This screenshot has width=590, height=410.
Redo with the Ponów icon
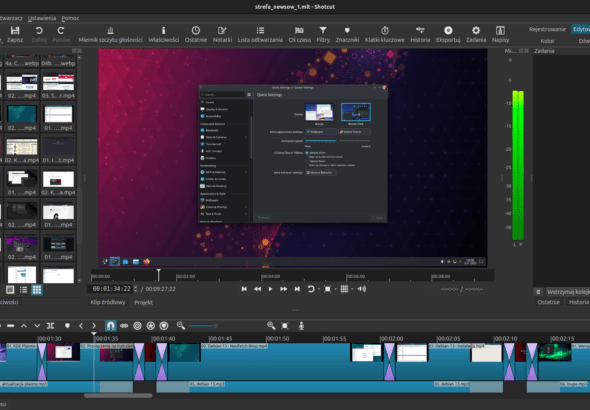(x=61, y=34)
